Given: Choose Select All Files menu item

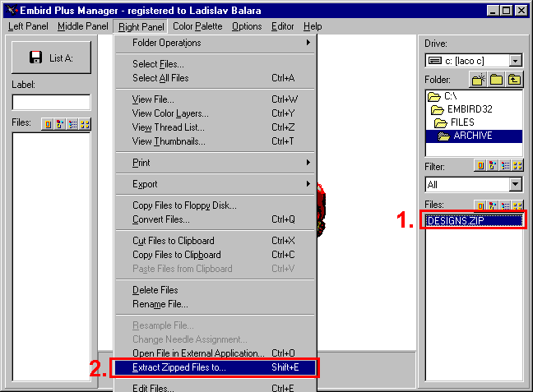Looking at the screenshot, I should [215, 78].
